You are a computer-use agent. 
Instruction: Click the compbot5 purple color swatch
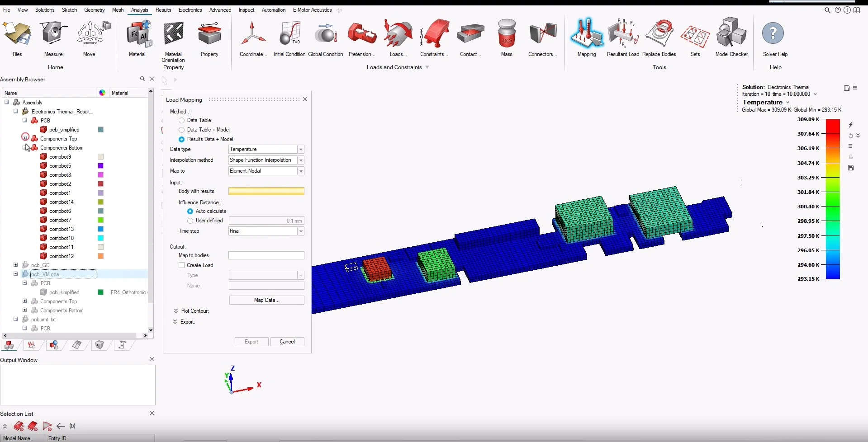coord(100,166)
